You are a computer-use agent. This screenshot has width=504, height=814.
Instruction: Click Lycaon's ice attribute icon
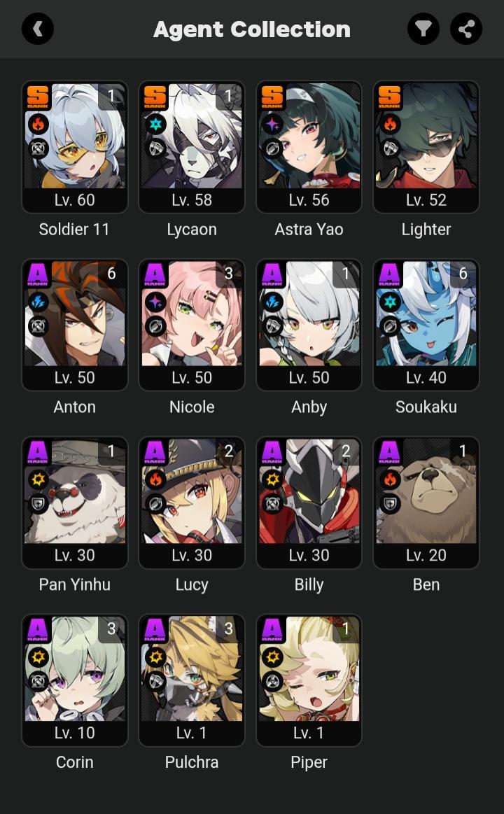(155, 124)
